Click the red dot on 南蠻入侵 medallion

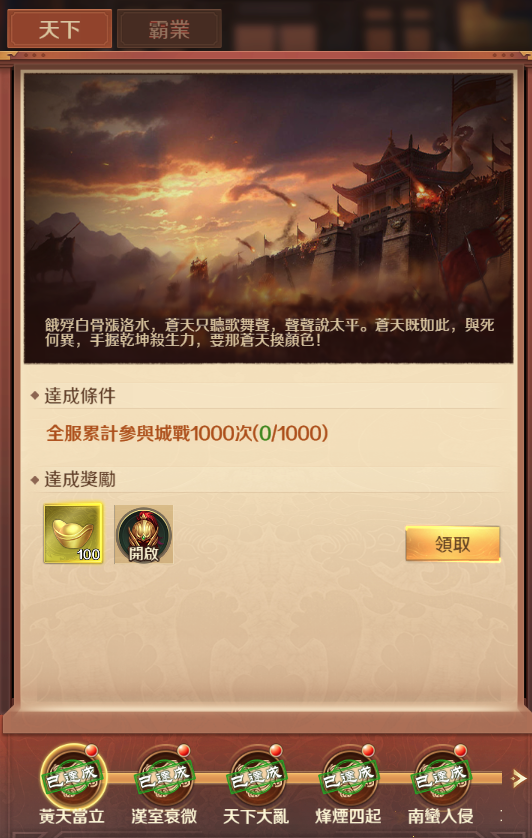point(460,751)
